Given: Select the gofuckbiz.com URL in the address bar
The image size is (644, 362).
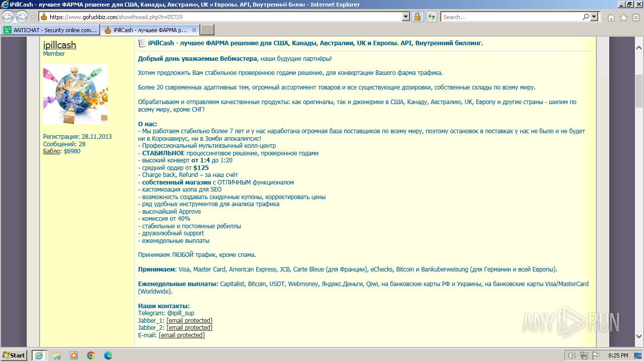Looking at the screenshot, I should click(116, 17).
